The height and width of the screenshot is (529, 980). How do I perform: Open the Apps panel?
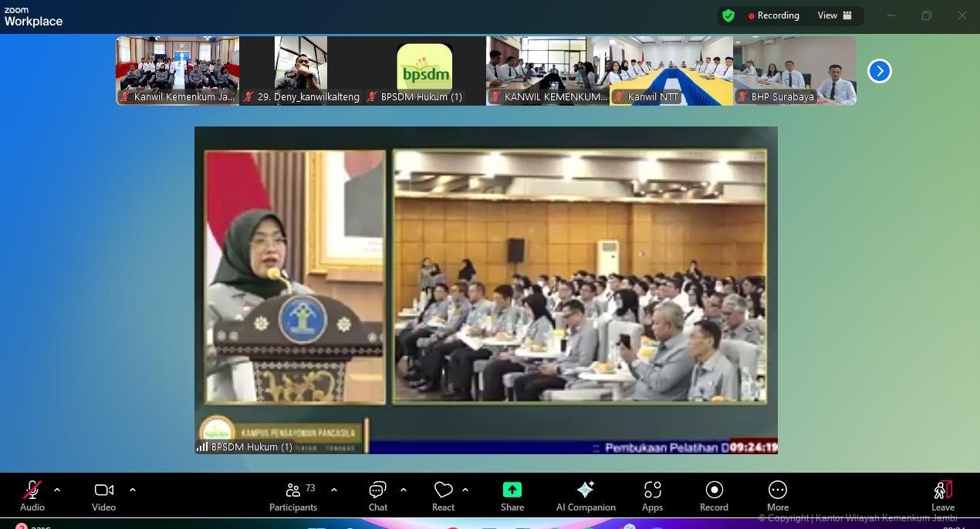coord(652,495)
